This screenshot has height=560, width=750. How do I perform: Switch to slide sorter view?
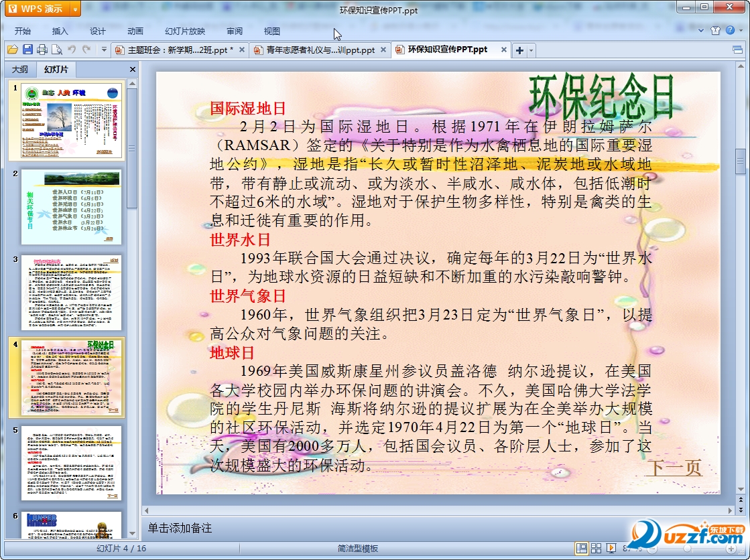pyautogui.click(x=597, y=548)
